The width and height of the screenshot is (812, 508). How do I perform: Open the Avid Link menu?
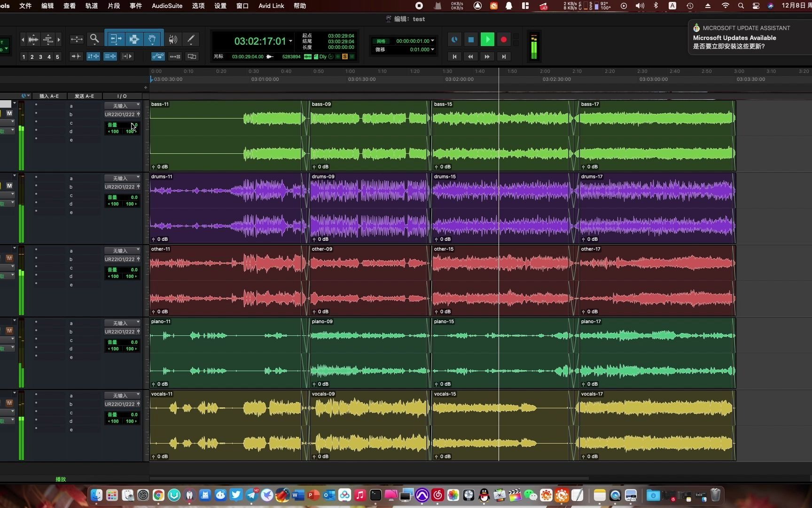271,6
